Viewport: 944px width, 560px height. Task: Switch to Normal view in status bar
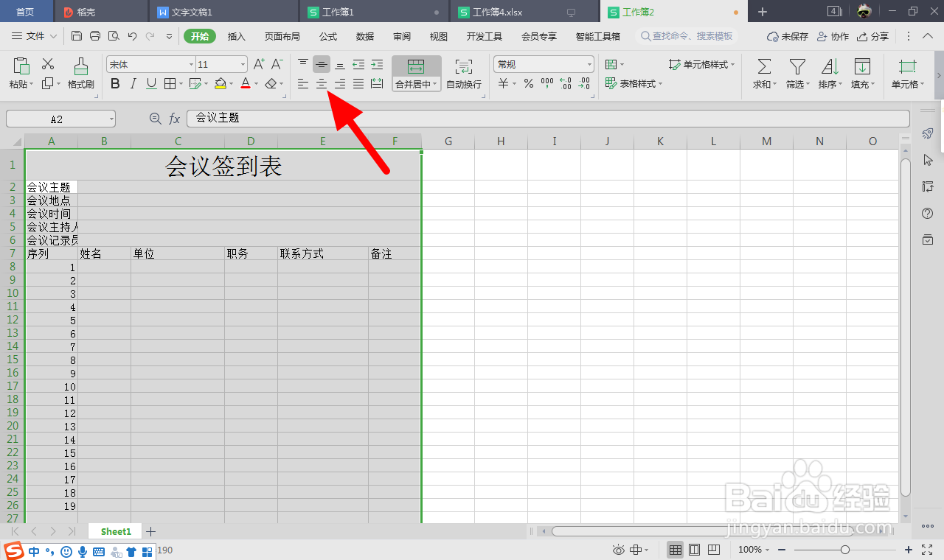pos(675,550)
